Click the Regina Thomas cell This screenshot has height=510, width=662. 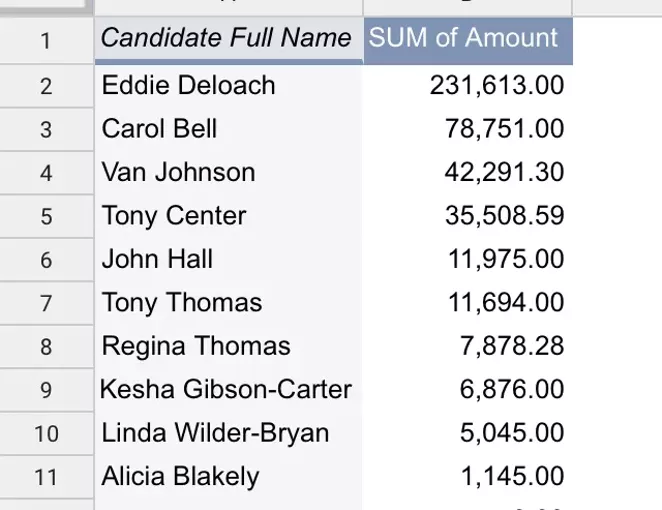[228, 347]
